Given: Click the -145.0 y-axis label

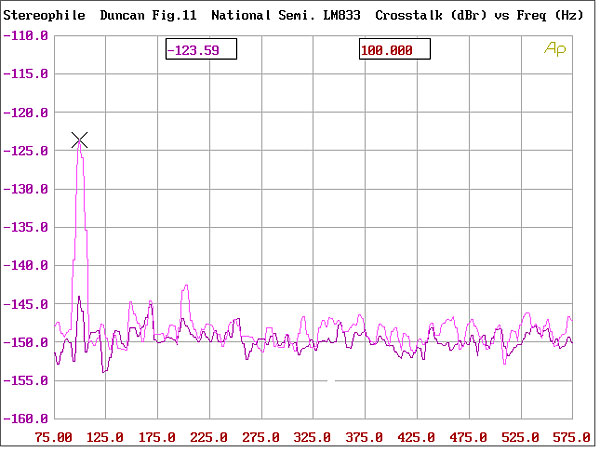Looking at the screenshot, I should click(26, 304).
